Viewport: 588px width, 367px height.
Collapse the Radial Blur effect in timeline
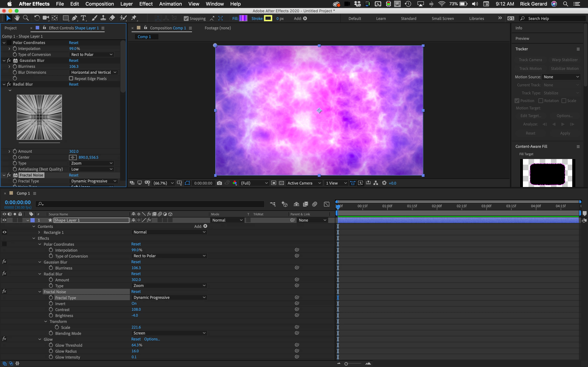40,274
